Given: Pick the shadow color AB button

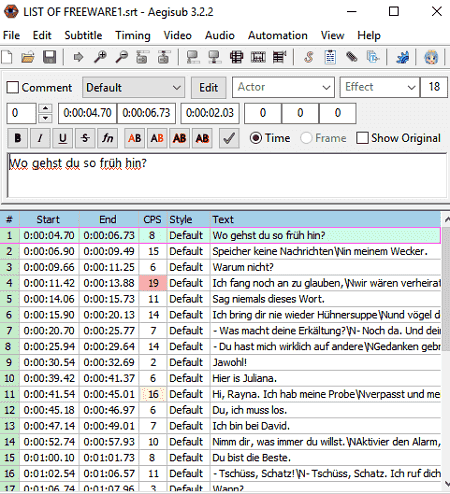Looking at the screenshot, I should pyautogui.click(x=202, y=138).
